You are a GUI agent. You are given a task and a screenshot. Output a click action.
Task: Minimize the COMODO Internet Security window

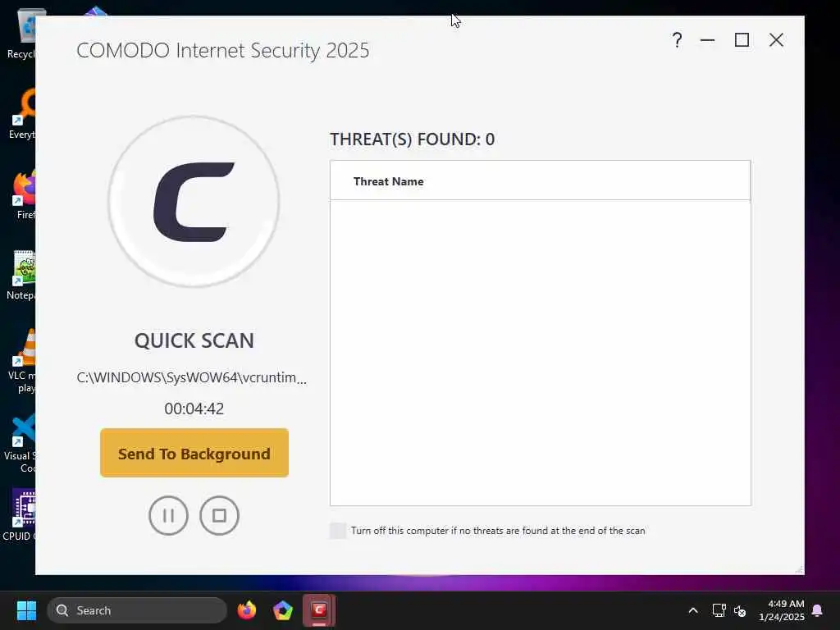708,40
